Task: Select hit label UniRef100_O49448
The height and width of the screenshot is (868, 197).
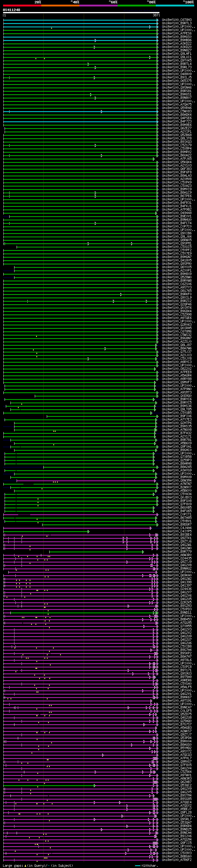Action: click(177, 213)
